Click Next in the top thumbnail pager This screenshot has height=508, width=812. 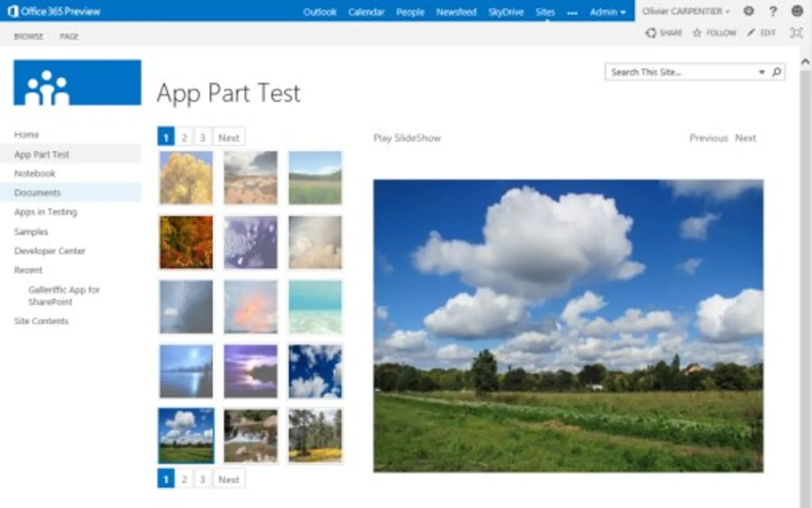(x=229, y=137)
